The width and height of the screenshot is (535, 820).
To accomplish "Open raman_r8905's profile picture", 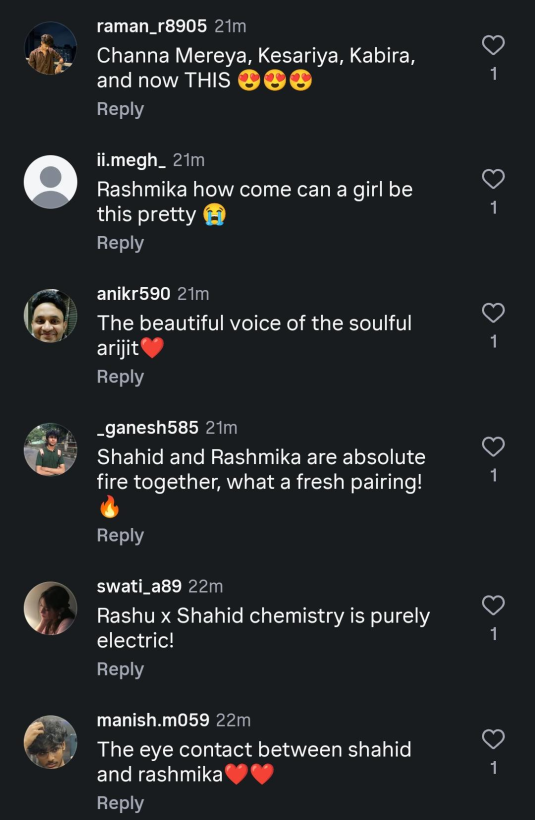I will [51, 48].
